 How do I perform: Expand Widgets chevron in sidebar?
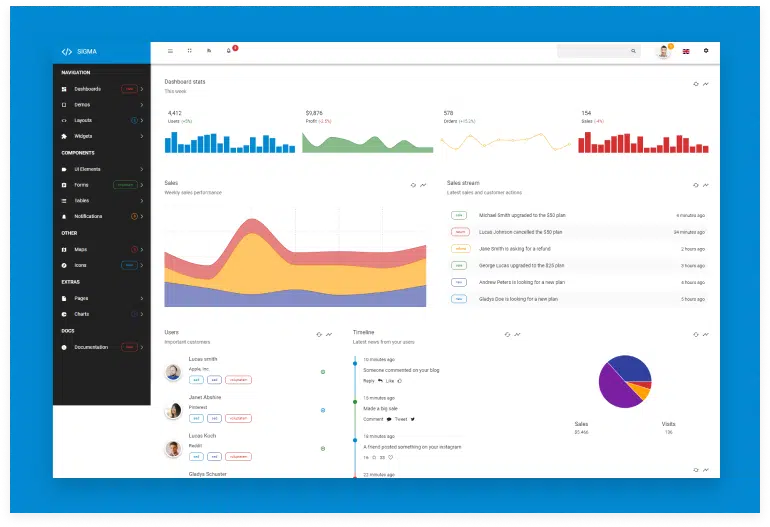pos(142,136)
